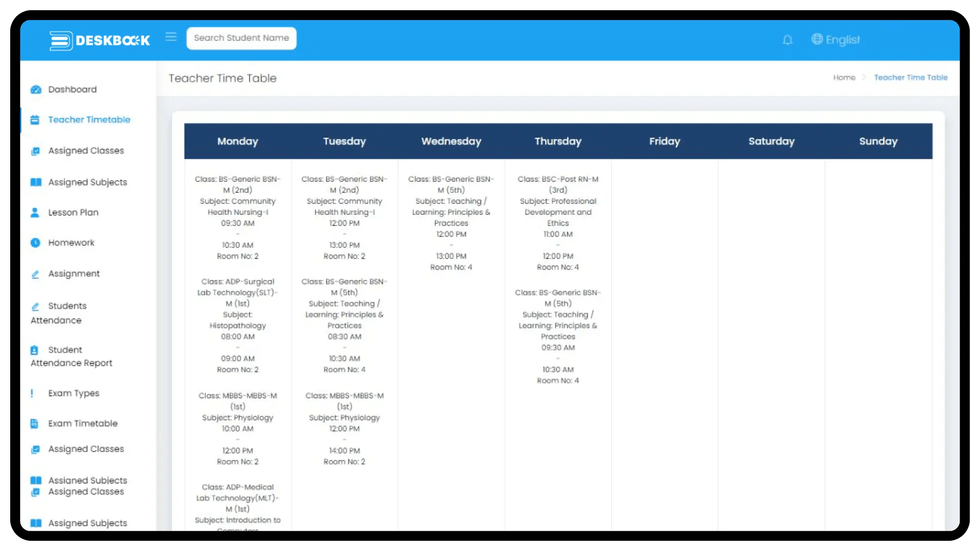980x551 pixels.
Task: Click the Teacher Timetable calendar icon
Action: [35, 120]
